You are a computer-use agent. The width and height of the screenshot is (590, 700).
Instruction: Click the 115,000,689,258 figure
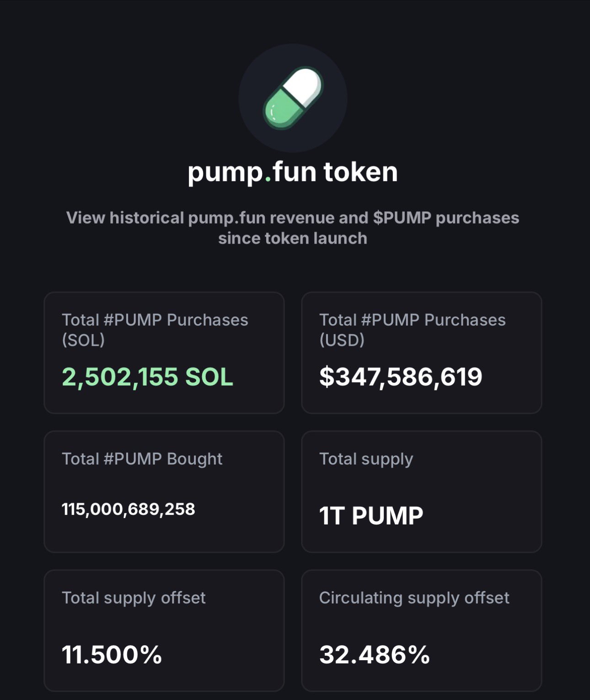(129, 509)
